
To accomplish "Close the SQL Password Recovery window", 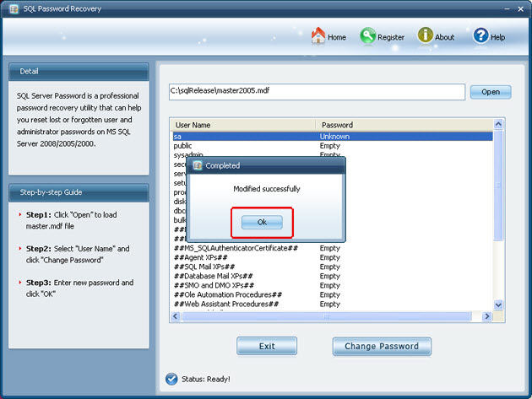I will (x=521, y=9).
